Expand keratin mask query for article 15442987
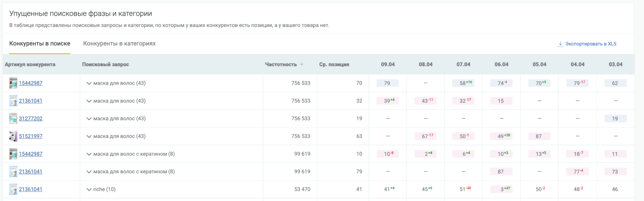This screenshot has width=644, height=201. pos(89,154)
